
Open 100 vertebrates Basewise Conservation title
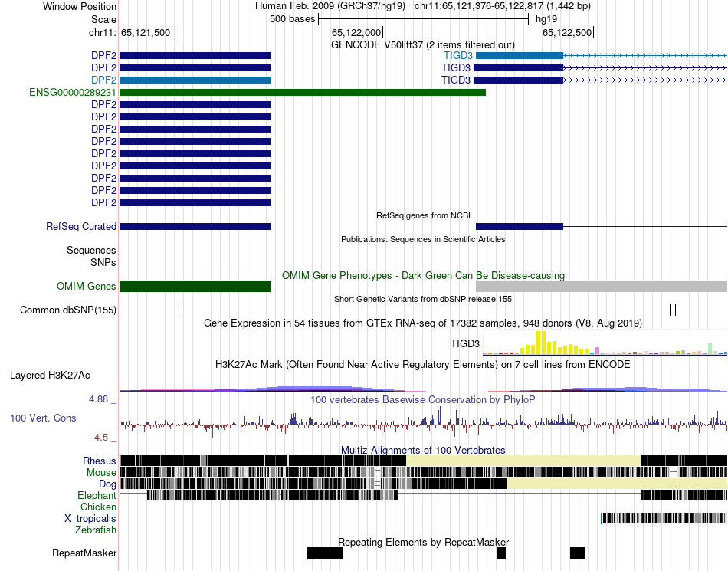point(423,400)
